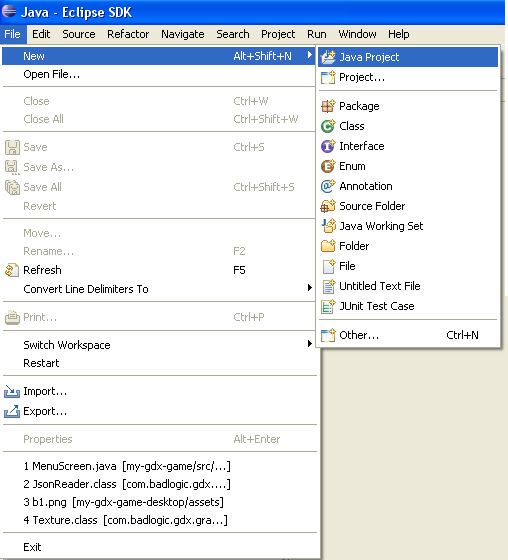Click the Save All stacked disks icon
This screenshot has width=508, height=560.
tap(13, 187)
